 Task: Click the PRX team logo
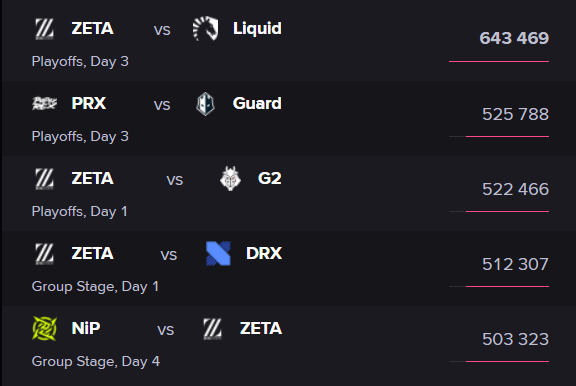pos(44,104)
